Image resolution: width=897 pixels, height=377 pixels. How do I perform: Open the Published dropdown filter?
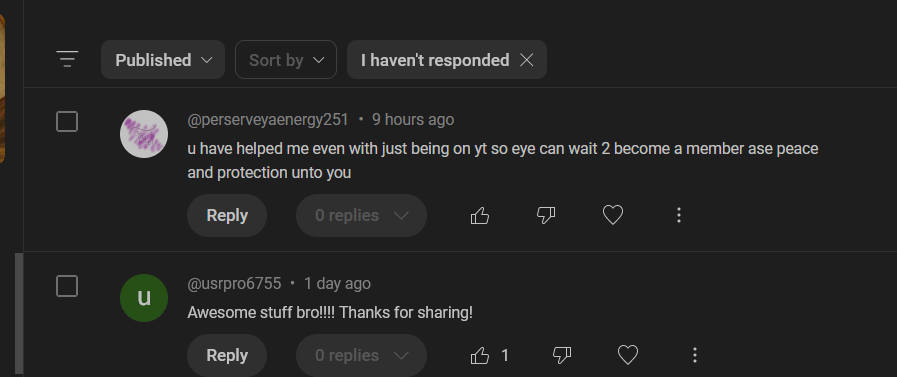tap(163, 59)
